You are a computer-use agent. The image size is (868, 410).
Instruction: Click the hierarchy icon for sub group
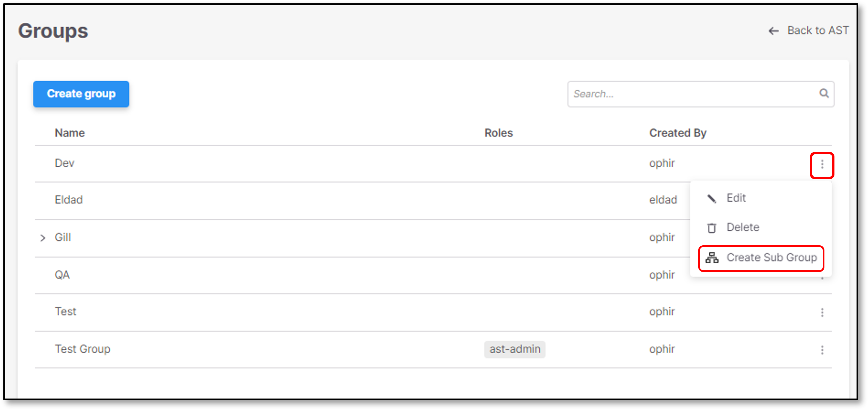pyautogui.click(x=712, y=258)
